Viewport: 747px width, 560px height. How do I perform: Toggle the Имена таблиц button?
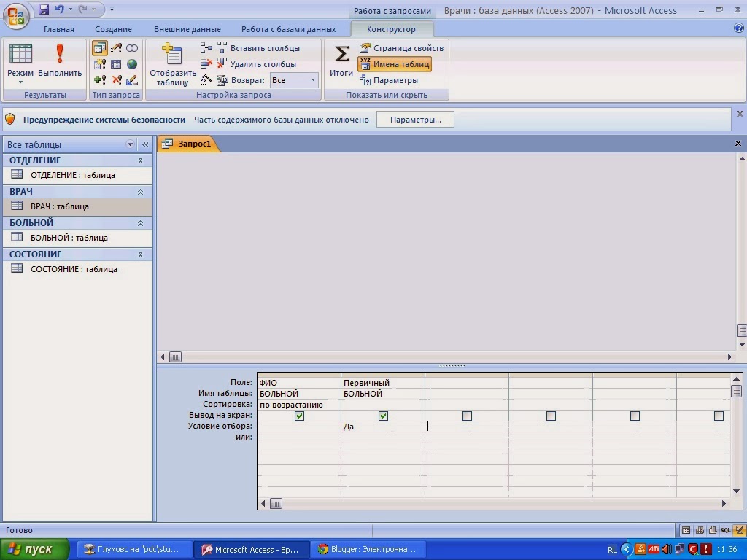click(395, 64)
